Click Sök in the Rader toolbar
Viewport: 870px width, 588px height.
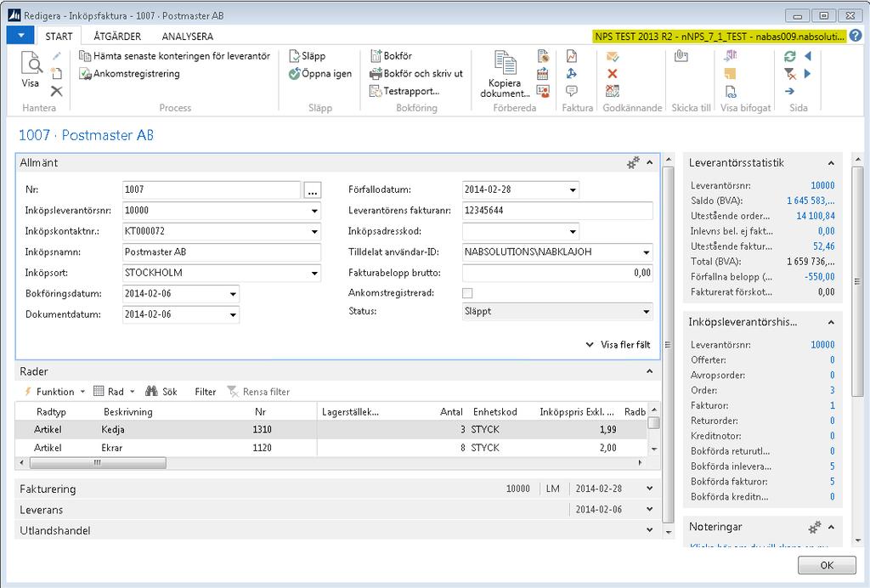coord(161,392)
